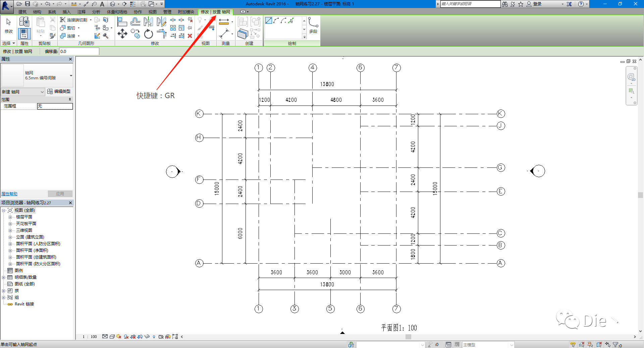Select the Pick Lines draw tool
Screen dimensions: 644x348
coord(290,20)
